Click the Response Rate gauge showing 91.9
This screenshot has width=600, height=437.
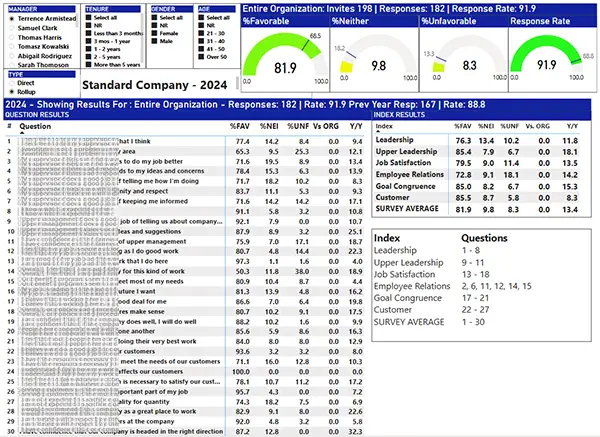click(548, 70)
